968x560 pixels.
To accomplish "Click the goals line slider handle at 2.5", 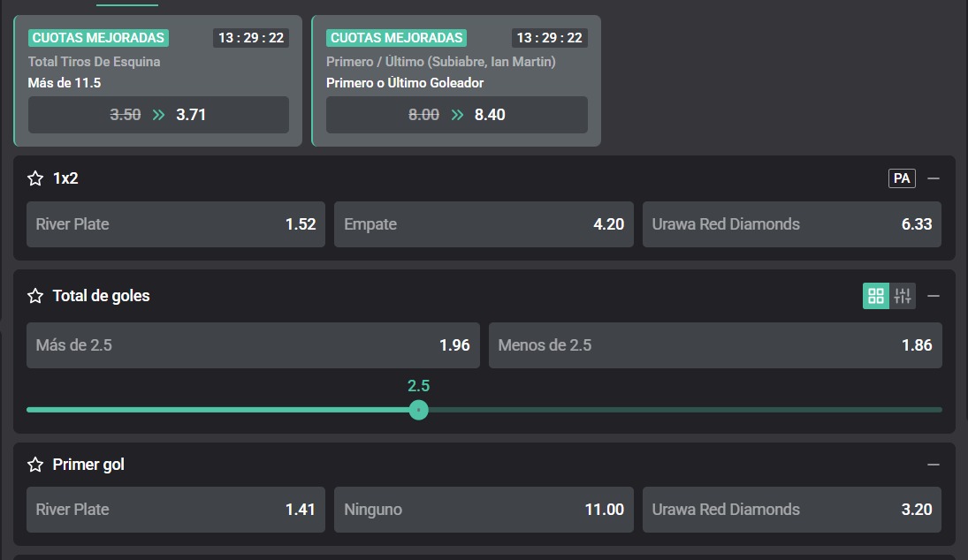I will click(418, 410).
